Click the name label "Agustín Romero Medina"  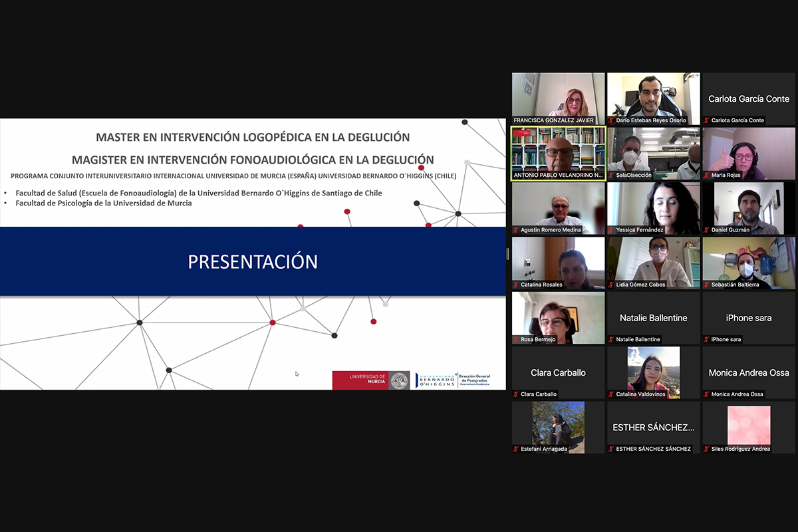point(551,230)
